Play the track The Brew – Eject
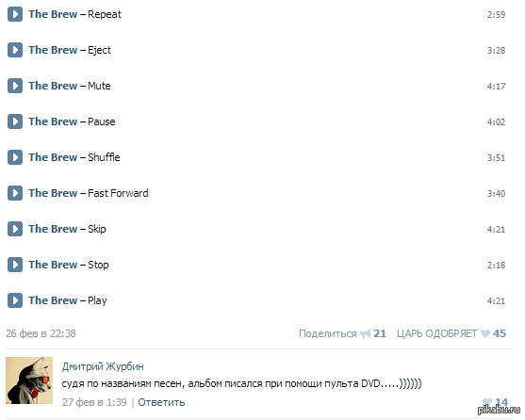 click(15, 50)
